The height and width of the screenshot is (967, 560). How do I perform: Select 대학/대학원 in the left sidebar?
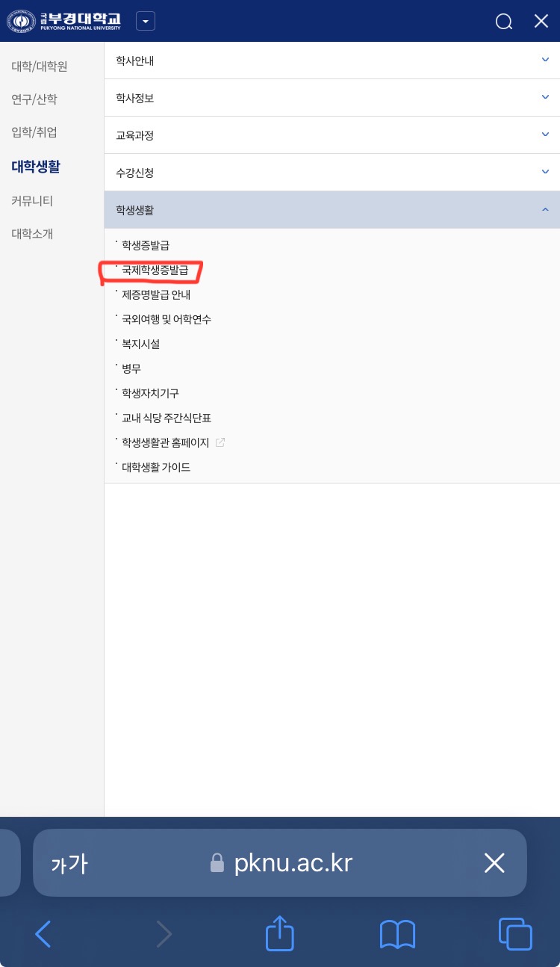pos(40,67)
